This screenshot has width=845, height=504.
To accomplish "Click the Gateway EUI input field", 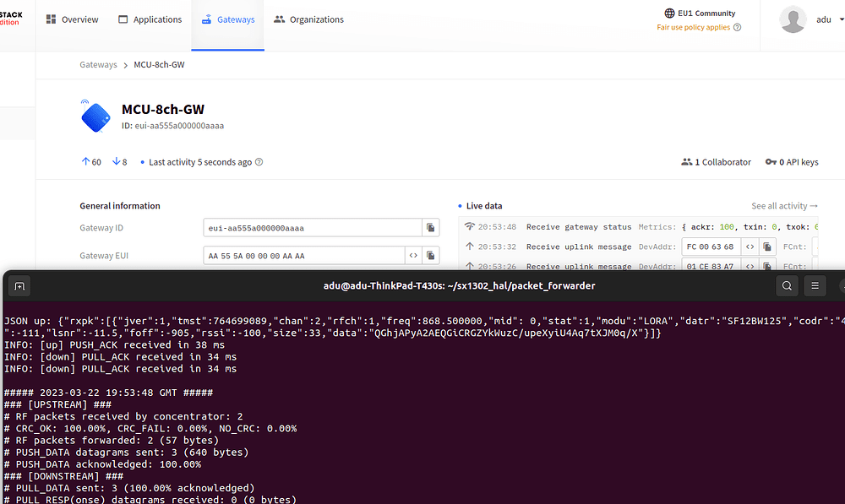I will (304, 256).
